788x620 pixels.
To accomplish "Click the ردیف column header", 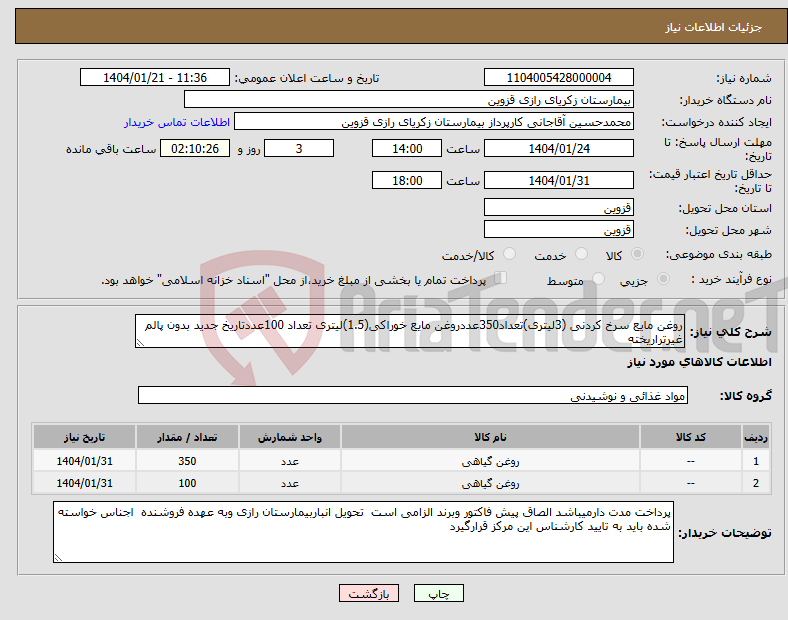I will point(755,437).
